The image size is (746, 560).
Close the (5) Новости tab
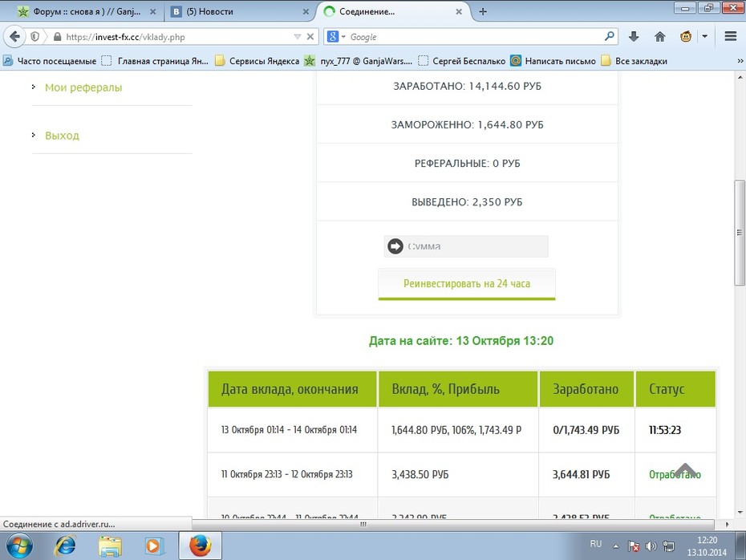[306, 12]
